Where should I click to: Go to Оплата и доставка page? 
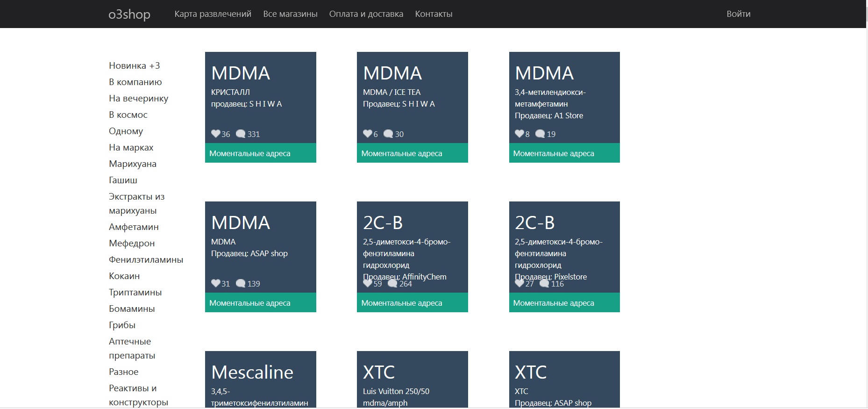pyautogui.click(x=366, y=14)
